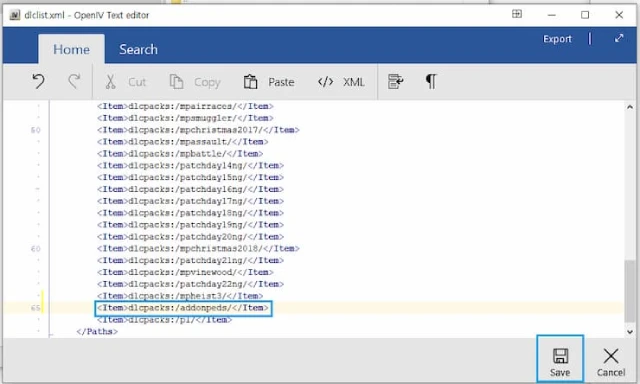Click the line with dlcpacks:/mpchristmas2017/
640x384 pixels.
click(198, 130)
